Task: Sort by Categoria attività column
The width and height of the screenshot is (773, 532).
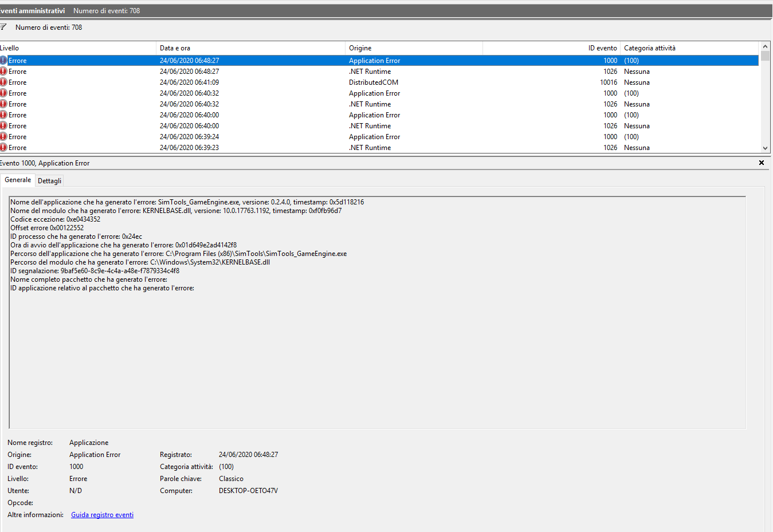Action: [x=689, y=48]
